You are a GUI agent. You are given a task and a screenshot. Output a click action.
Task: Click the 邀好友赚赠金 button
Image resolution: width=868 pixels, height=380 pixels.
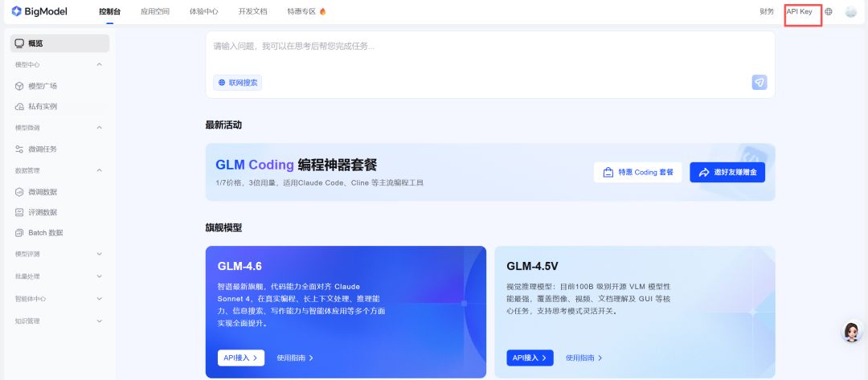tap(727, 172)
